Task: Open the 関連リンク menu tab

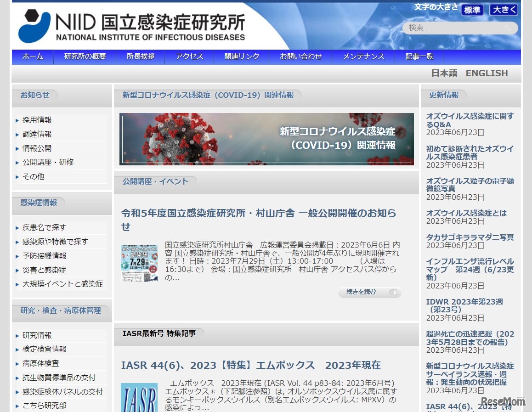Action: (x=242, y=56)
